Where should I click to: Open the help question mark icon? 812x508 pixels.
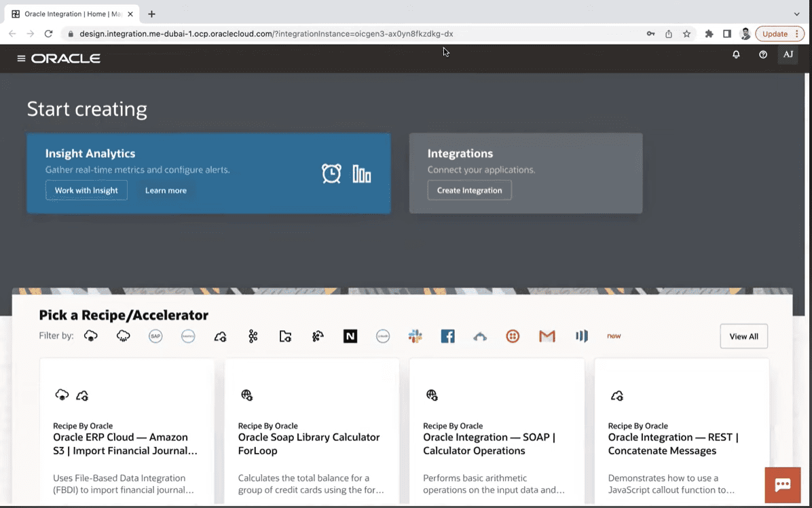pos(763,54)
